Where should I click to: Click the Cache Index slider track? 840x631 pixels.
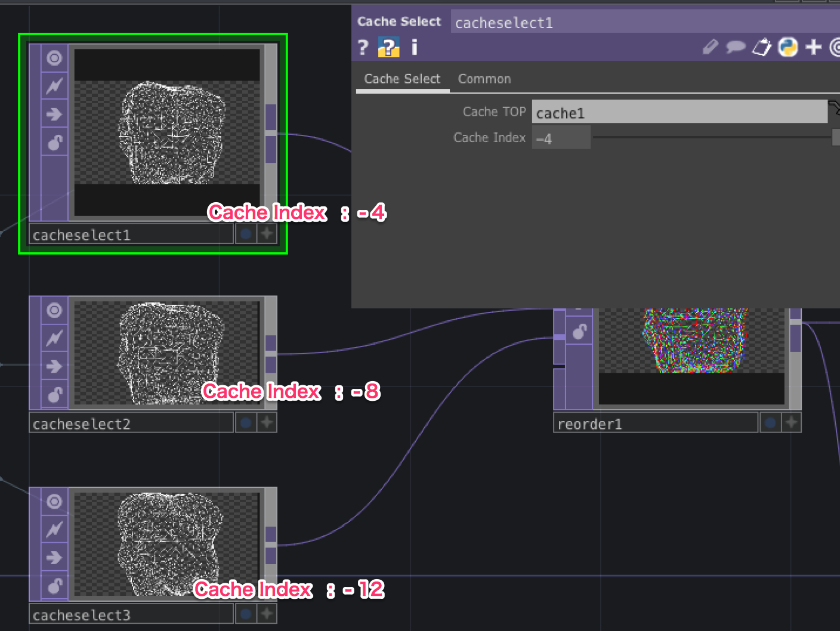(711, 138)
